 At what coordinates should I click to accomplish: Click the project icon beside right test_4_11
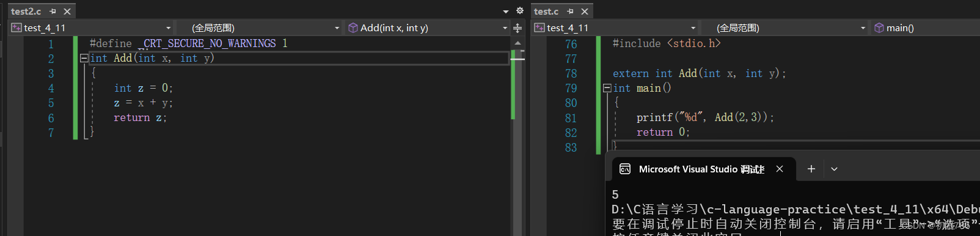pyautogui.click(x=539, y=28)
